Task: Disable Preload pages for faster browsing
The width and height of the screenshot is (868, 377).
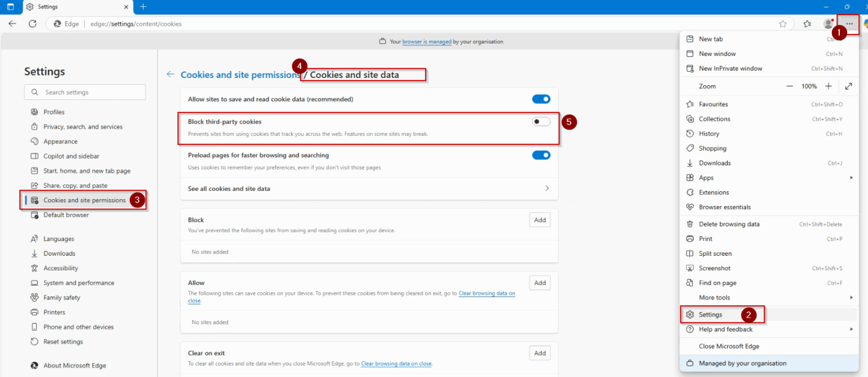Action: click(541, 155)
